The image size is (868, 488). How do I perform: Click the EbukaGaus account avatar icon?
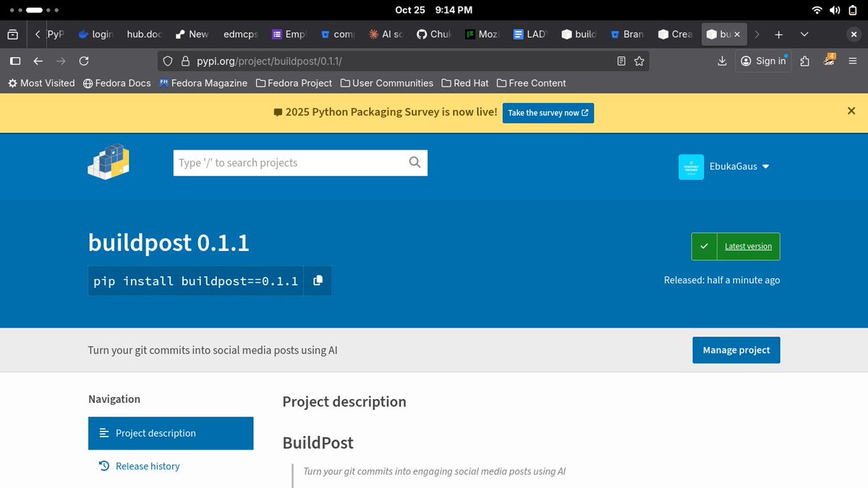pos(691,166)
